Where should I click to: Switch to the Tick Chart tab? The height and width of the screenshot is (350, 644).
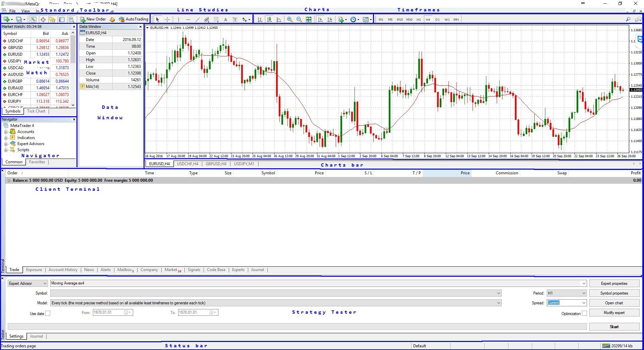pyautogui.click(x=36, y=111)
